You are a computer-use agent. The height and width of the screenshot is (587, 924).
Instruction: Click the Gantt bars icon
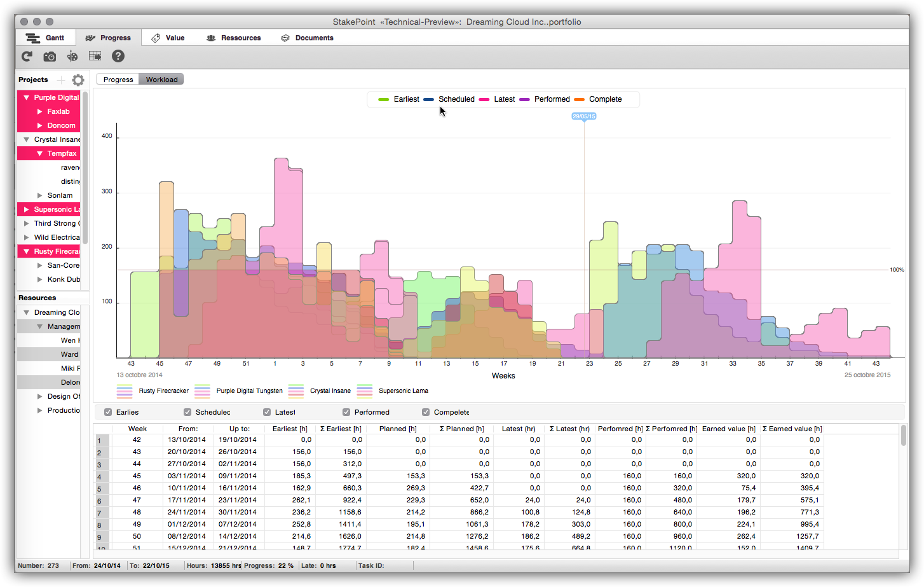coord(32,38)
